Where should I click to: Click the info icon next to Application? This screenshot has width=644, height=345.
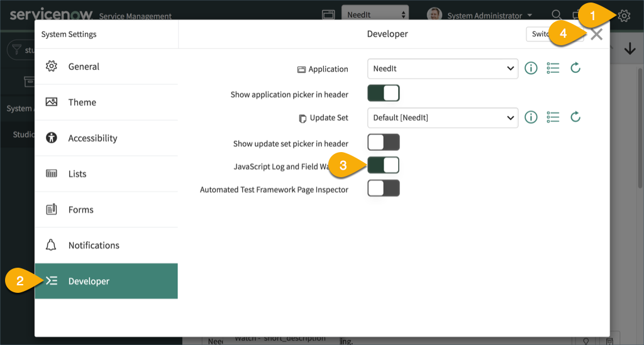531,68
